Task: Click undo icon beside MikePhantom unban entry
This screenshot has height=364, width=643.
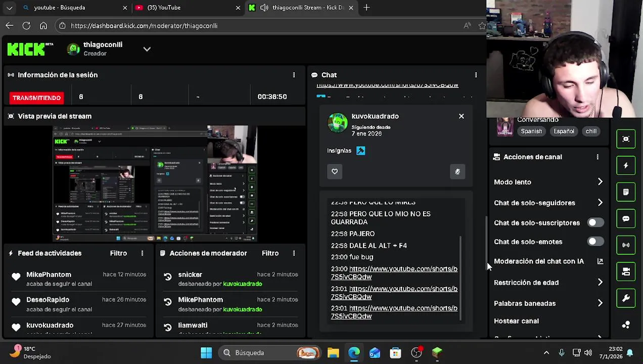Action: 168,302
